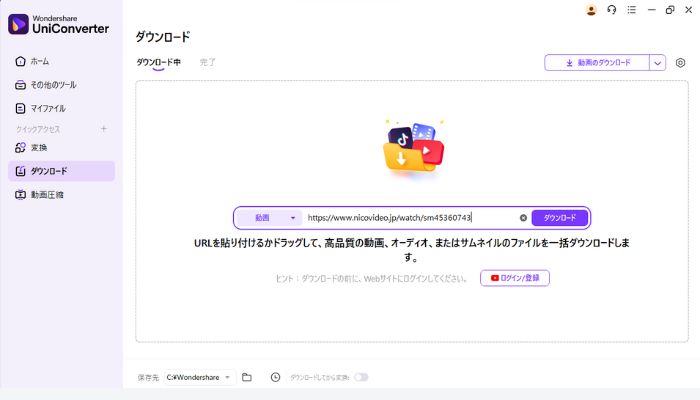Screen dimensions: 700x400
Task: Click the 保存先 label
Action: [x=148, y=377]
